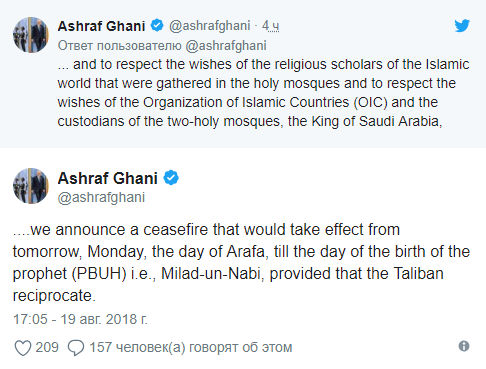Viewport: 486px width, 369px height.
Task: Follow @ashrafghani link in reply-to line
Action: click(226, 46)
